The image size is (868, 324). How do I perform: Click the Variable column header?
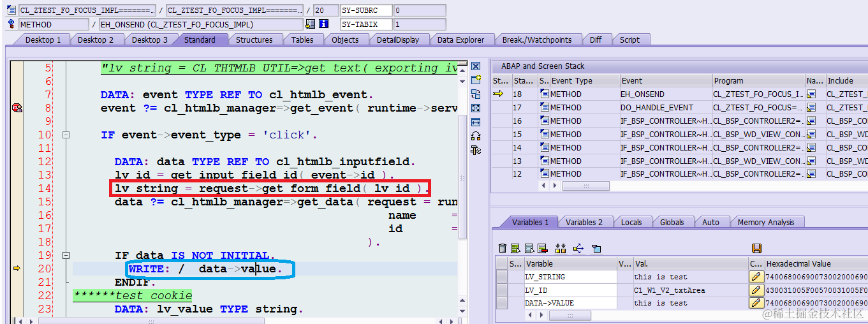[x=570, y=263]
